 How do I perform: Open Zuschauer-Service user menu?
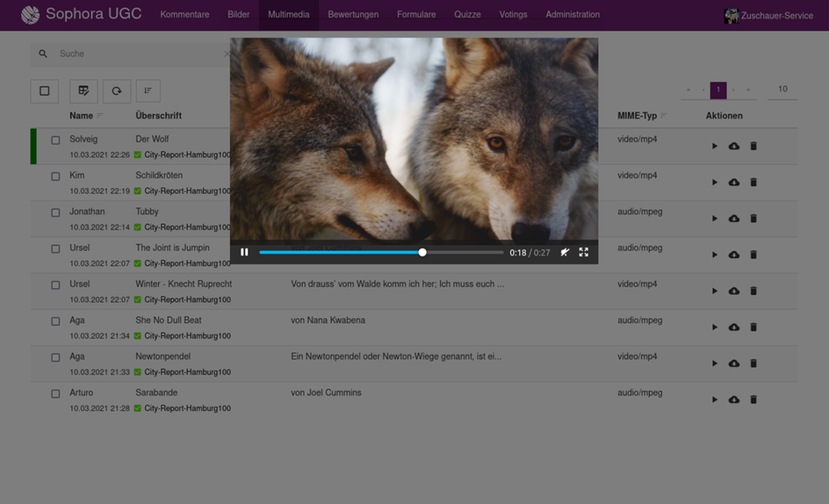768,16
